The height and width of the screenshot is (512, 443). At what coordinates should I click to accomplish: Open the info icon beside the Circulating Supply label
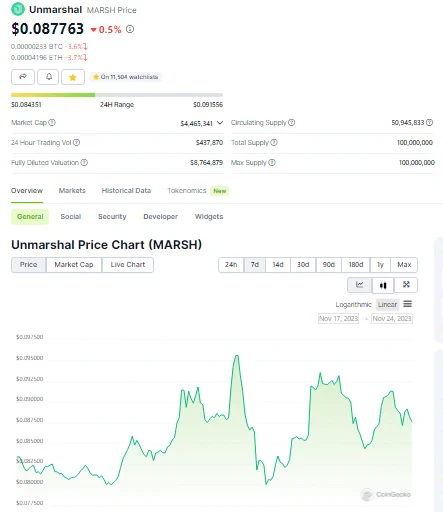[292, 123]
